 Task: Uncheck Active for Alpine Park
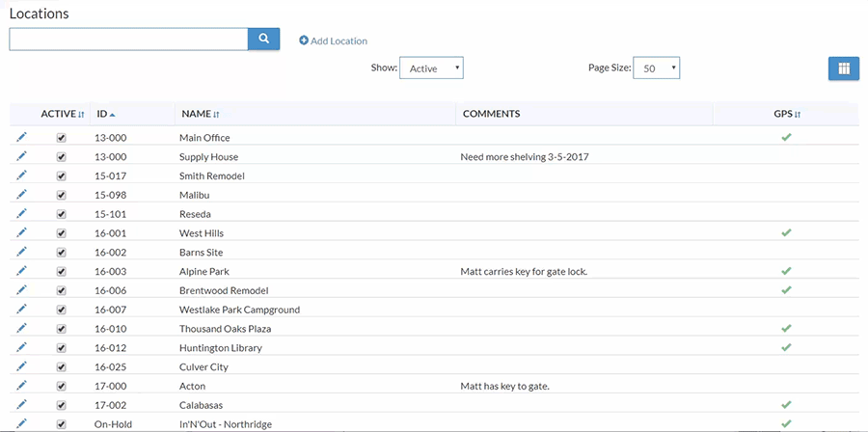click(x=62, y=272)
